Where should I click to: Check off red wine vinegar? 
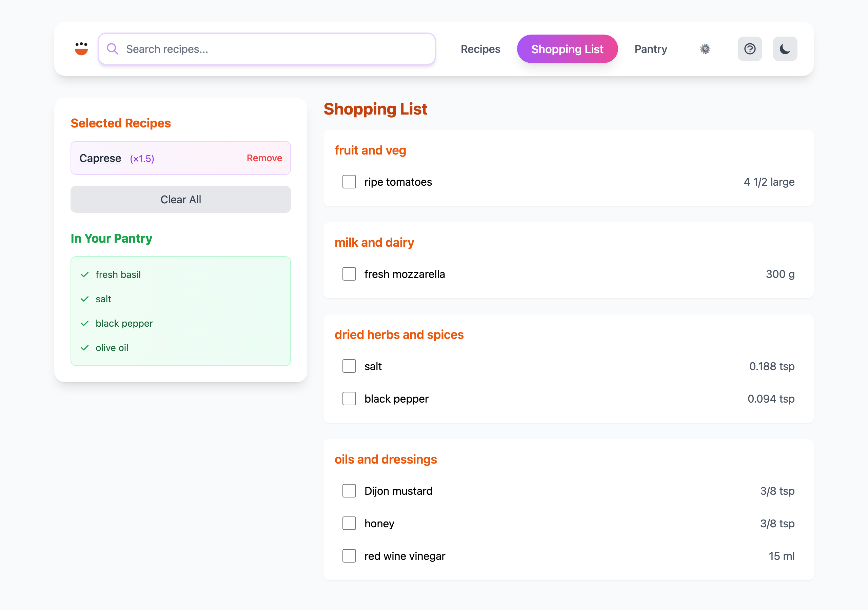[349, 555]
